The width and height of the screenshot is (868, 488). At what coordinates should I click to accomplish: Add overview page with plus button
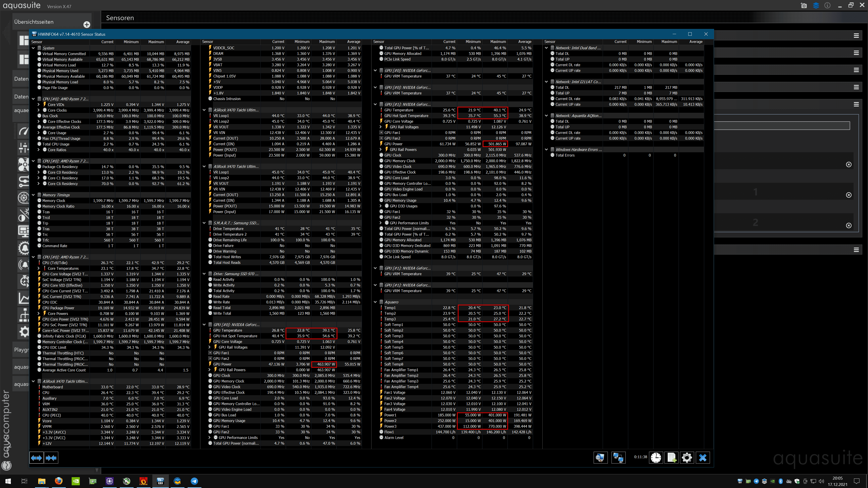(87, 25)
